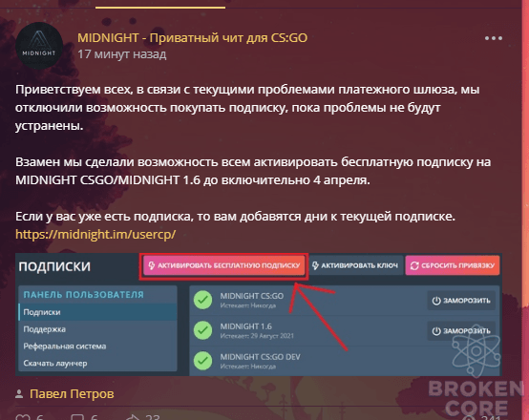This screenshot has width=529, height=420.
Task: Click the 'MIDNIGHT CS:GO DEV' subscription name
Action: (260, 357)
